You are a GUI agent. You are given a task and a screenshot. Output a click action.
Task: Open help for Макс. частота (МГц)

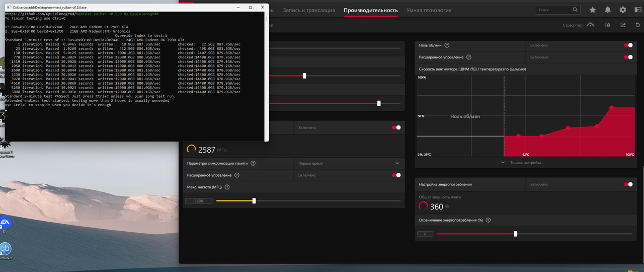pyautogui.click(x=227, y=187)
